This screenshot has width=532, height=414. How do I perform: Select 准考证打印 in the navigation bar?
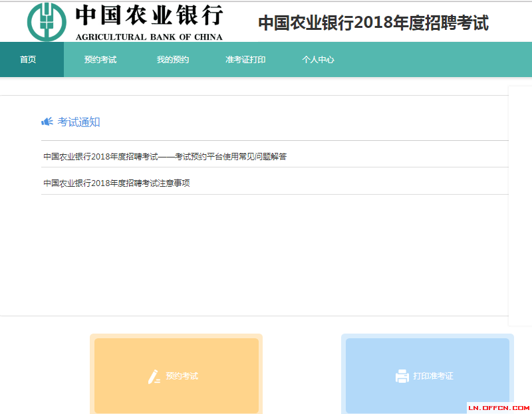click(245, 60)
